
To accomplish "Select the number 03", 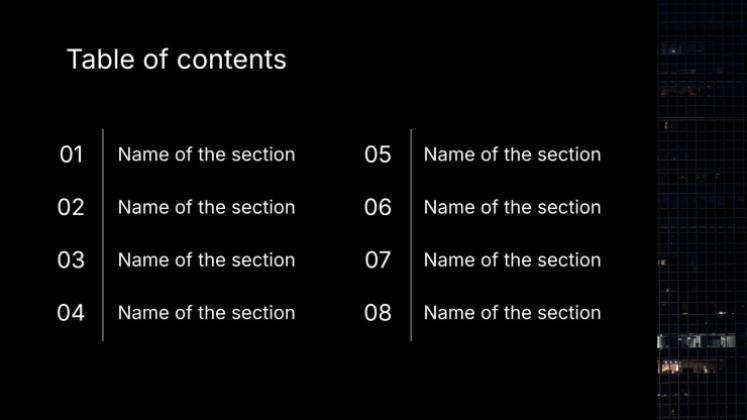I will click(x=71, y=260).
